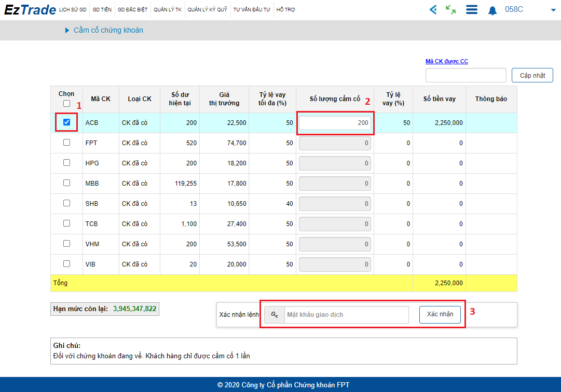The width and height of the screenshot is (561, 392).
Task: Click the ACB pledge quantity field
Action: tap(335, 123)
